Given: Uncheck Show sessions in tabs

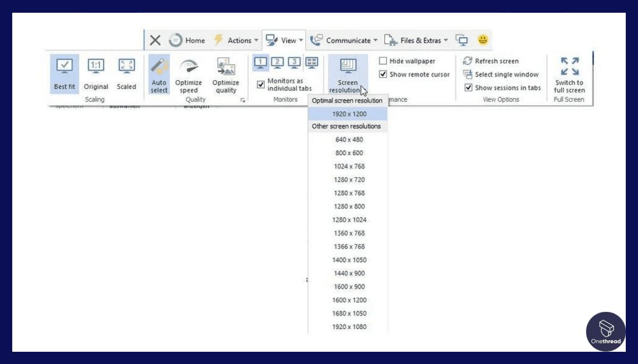Looking at the screenshot, I should (x=468, y=88).
